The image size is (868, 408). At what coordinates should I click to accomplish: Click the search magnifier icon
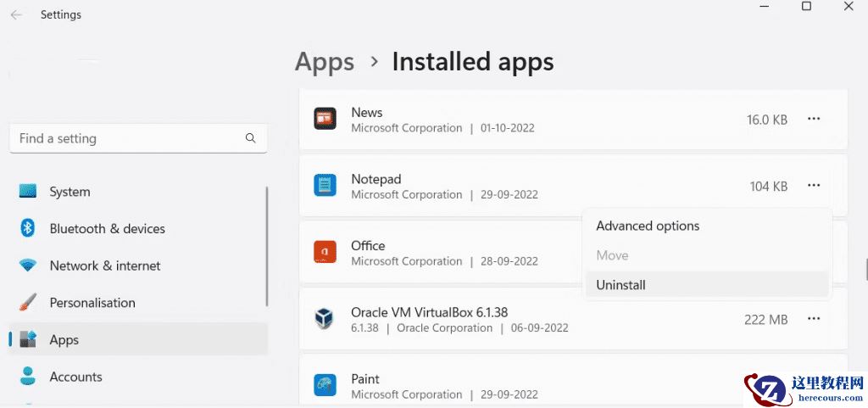click(250, 137)
